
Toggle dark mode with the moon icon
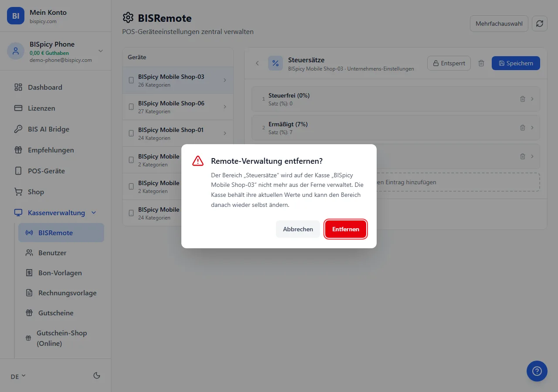pos(97,375)
